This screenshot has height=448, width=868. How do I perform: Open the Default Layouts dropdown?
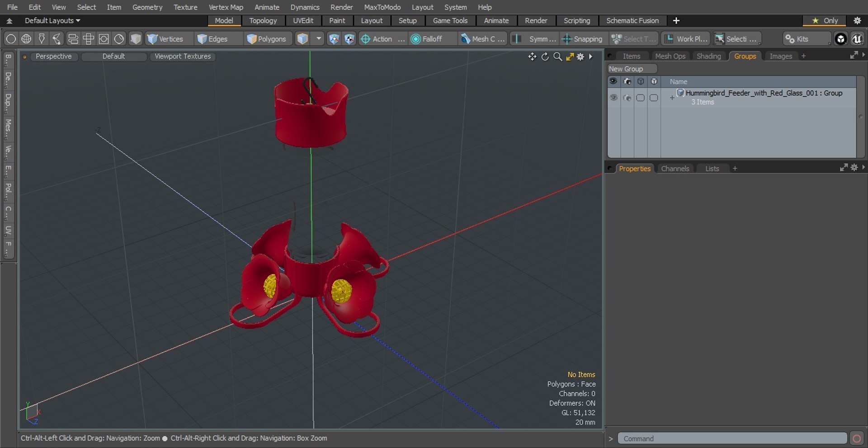click(52, 20)
